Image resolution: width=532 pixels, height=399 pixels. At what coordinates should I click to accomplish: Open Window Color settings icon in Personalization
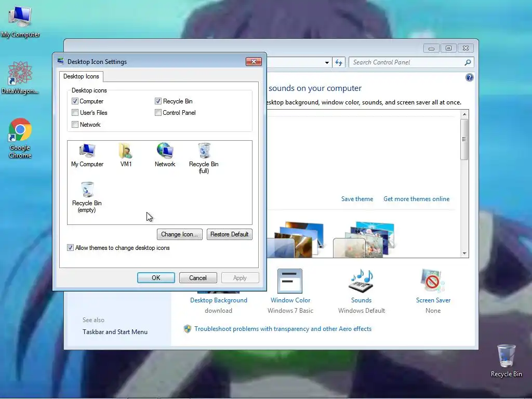tap(290, 281)
